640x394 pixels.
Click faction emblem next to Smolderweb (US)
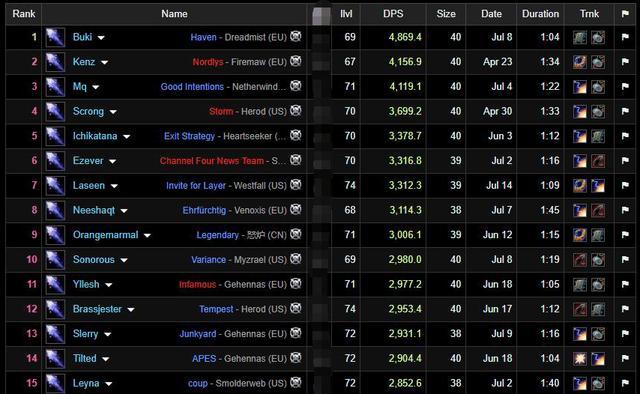coord(296,382)
